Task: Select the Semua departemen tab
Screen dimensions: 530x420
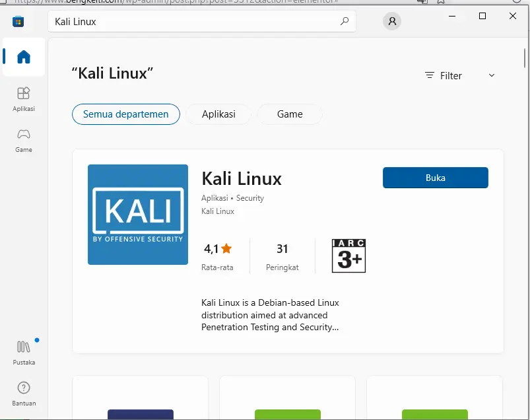Action: point(126,114)
